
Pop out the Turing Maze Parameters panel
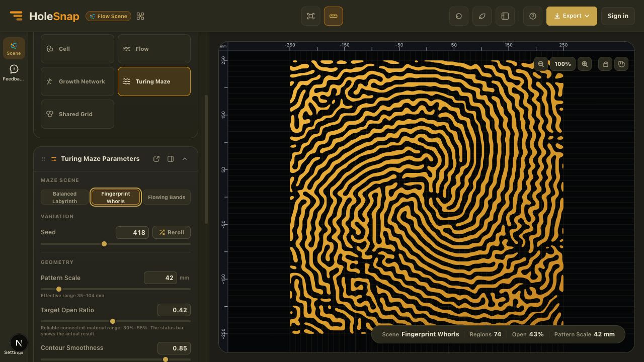pyautogui.click(x=156, y=159)
